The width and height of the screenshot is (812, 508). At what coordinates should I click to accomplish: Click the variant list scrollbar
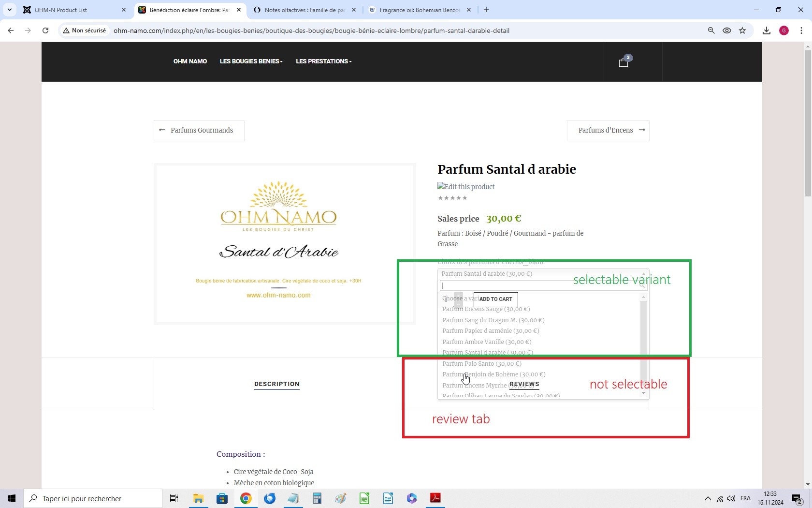coord(643,344)
